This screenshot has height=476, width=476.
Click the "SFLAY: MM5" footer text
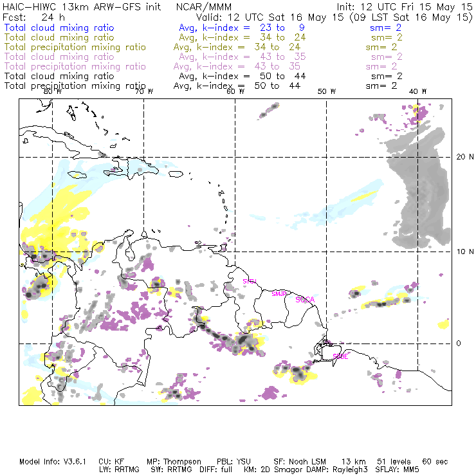397,470
